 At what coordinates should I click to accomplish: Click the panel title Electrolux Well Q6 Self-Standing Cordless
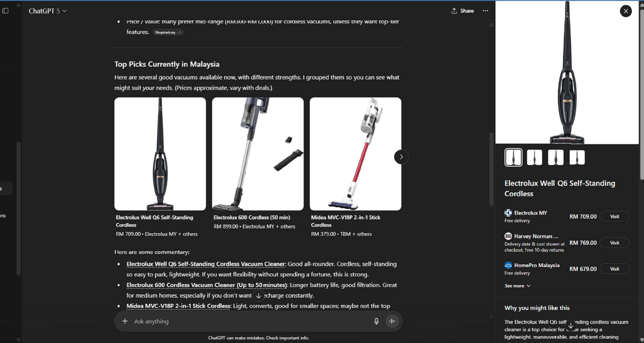(560, 188)
